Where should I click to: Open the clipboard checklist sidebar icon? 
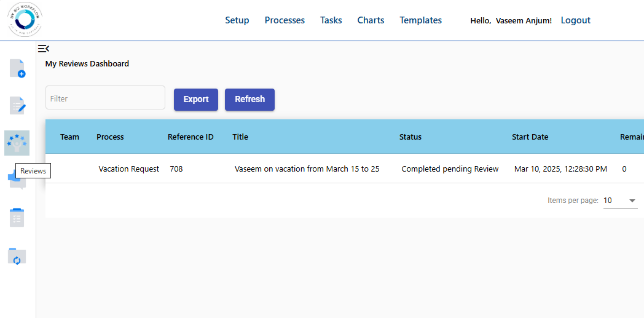click(17, 218)
